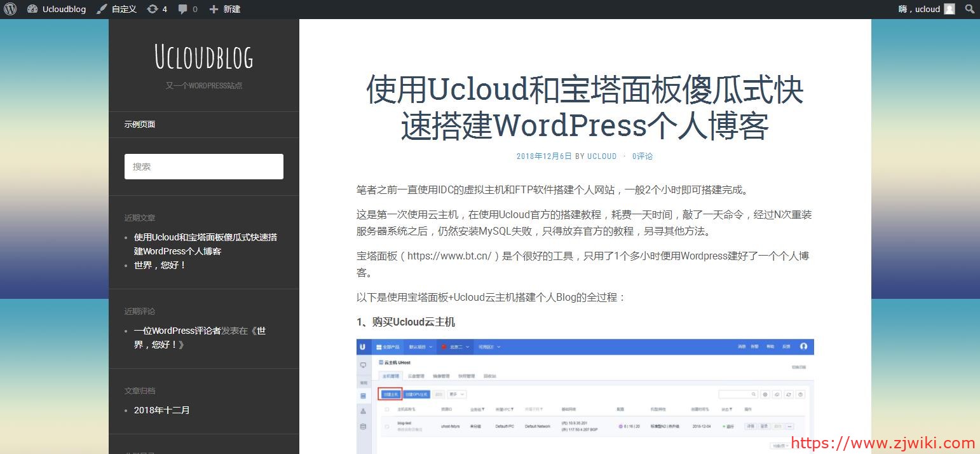The height and width of the screenshot is (454, 980).
Task: Click the 一位WordPress评论者 commenter link
Action: pos(177,331)
